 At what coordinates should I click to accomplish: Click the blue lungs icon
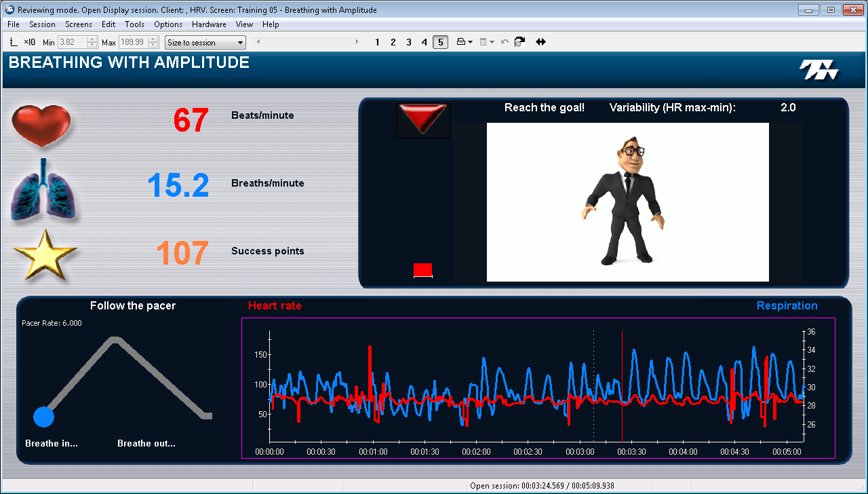(44, 190)
